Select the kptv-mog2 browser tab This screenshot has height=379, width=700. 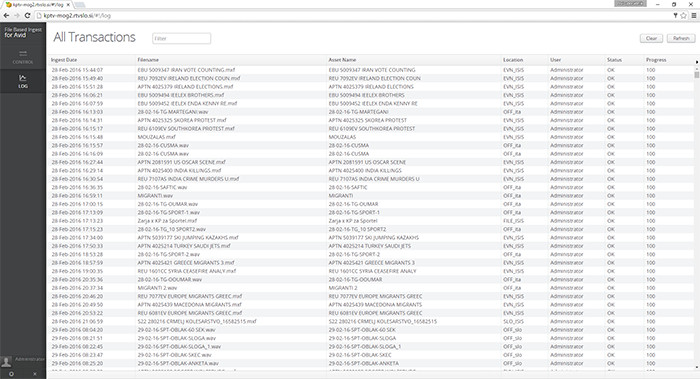38,4
